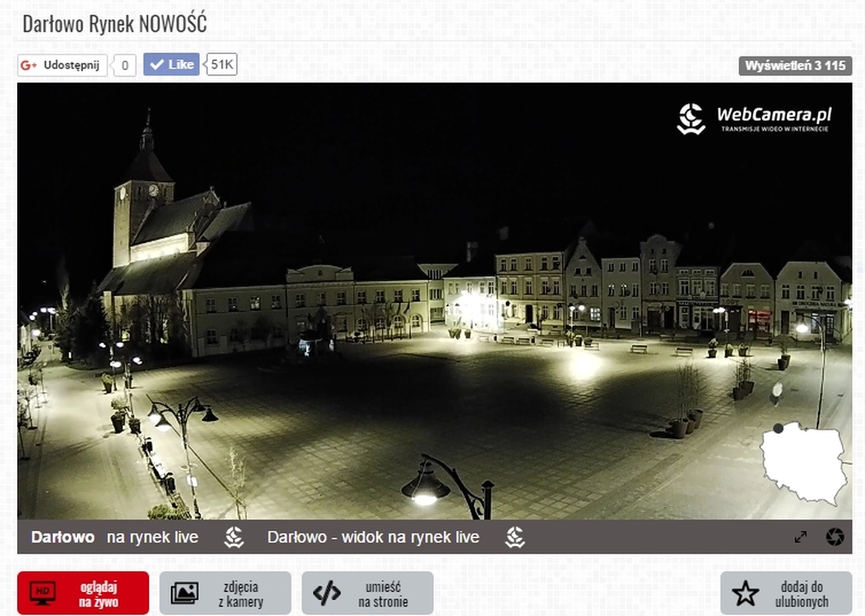
Task: Click the HD monitor icon
Action: [43, 593]
